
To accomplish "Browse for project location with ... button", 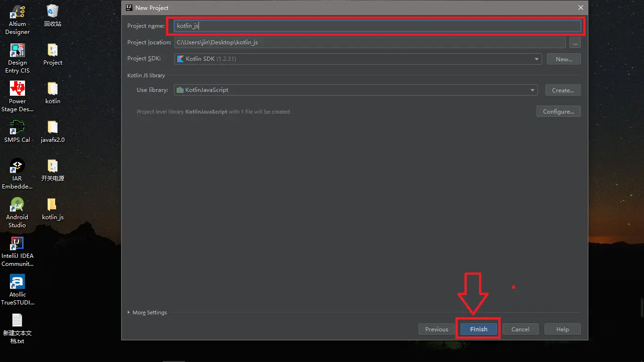I will click(575, 42).
